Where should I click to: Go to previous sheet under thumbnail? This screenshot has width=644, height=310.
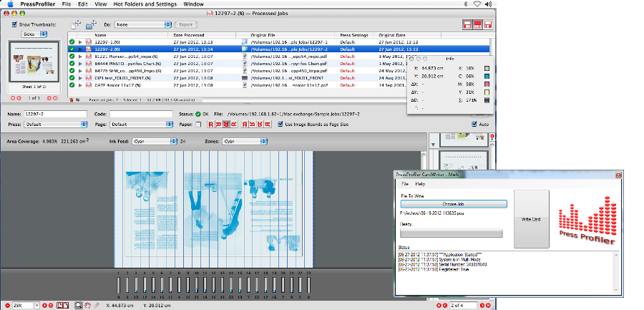coord(19,98)
